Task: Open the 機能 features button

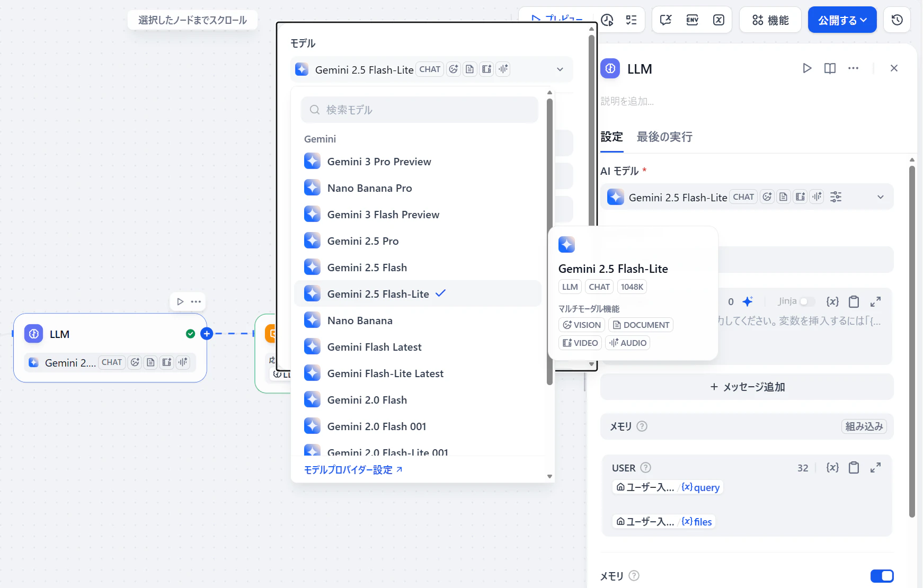Action: (770, 20)
